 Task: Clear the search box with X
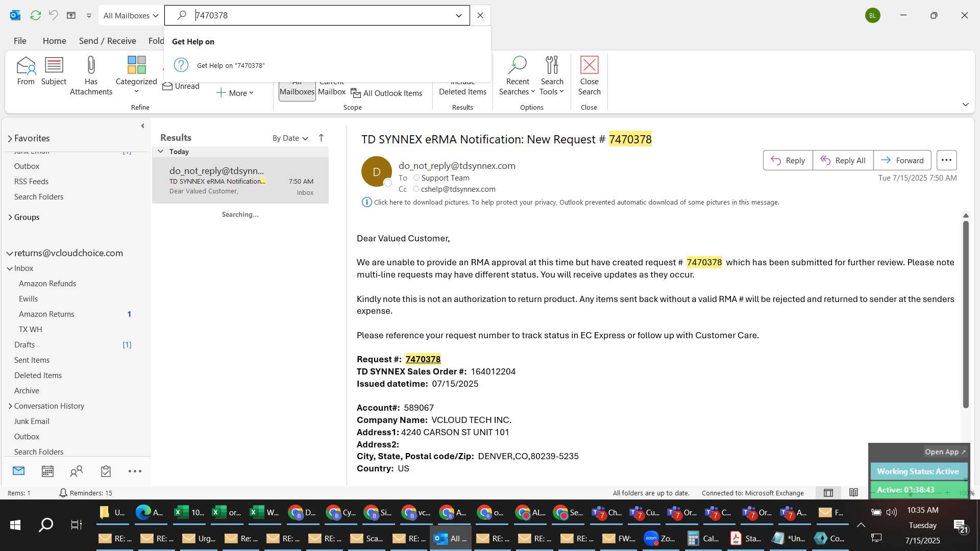point(480,15)
